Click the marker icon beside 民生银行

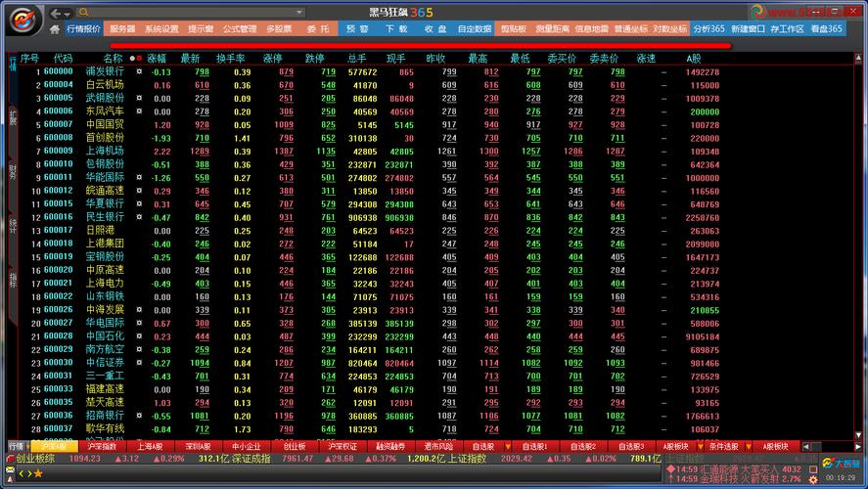(139, 217)
